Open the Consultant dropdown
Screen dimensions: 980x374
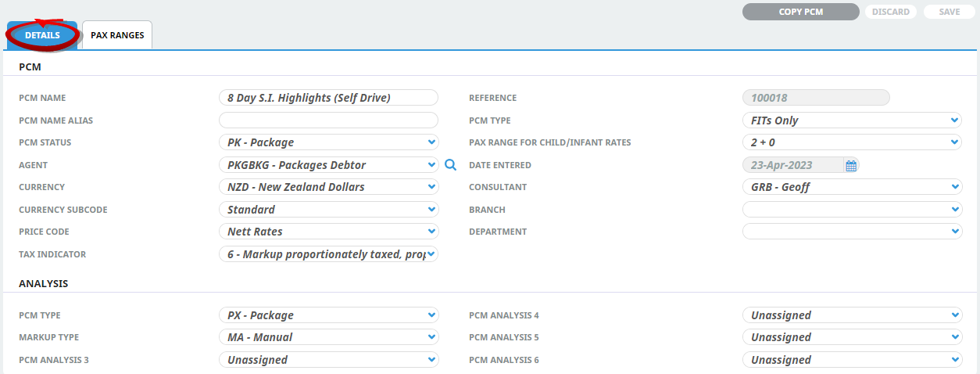coord(851,187)
